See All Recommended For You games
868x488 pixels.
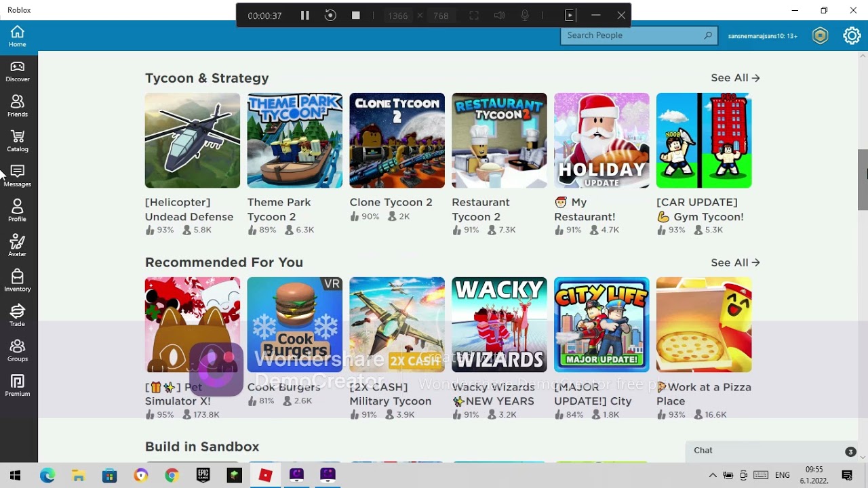(x=735, y=262)
